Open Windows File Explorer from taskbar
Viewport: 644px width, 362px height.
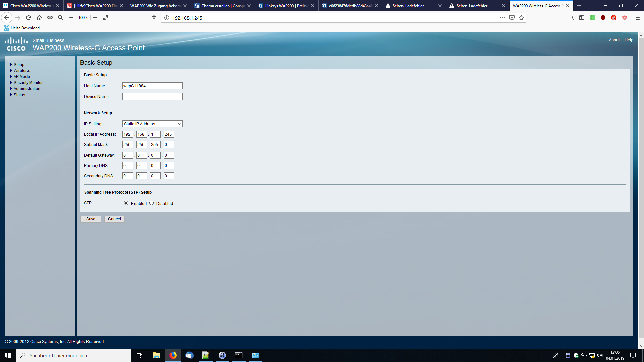[x=156, y=355]
